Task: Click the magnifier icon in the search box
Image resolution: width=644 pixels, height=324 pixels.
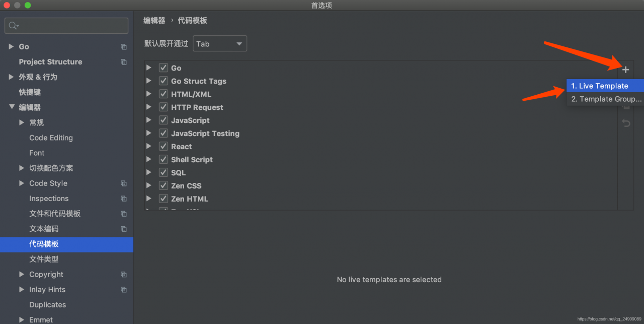Action: pos(14,26)
